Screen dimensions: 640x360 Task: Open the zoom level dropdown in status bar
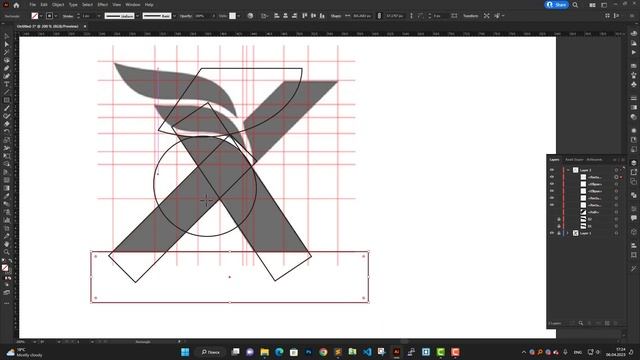point(34,342)
